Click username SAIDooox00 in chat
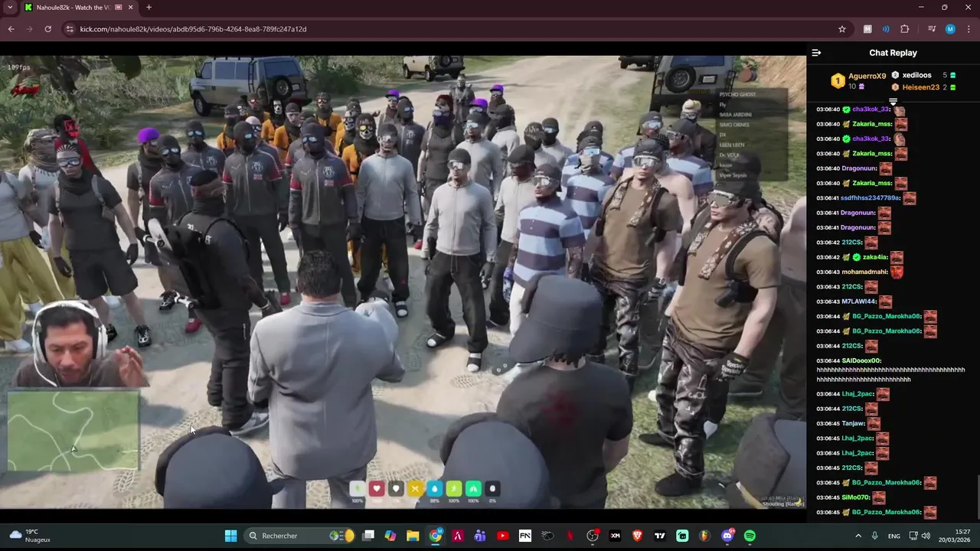The width and height of the screenshot is (980, 551). [861, 360]
